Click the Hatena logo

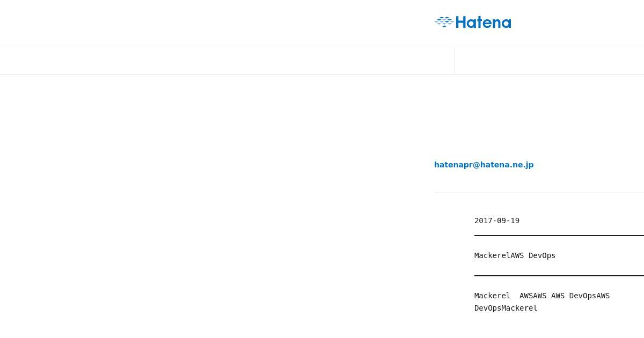pos(473,22)
